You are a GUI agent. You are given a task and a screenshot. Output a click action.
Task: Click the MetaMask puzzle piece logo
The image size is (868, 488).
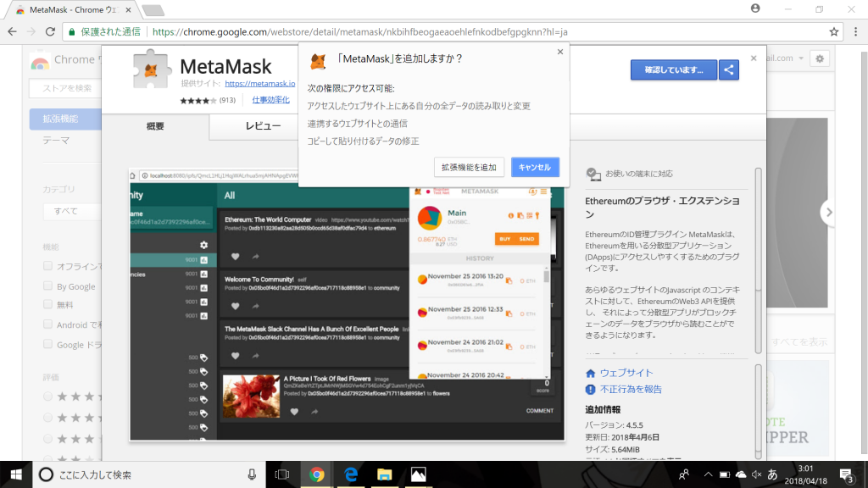[x=152, y=69]
